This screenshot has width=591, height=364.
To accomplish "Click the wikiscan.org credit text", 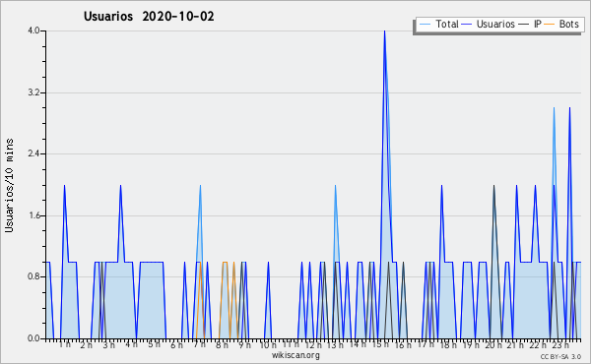I will (295, 355).
